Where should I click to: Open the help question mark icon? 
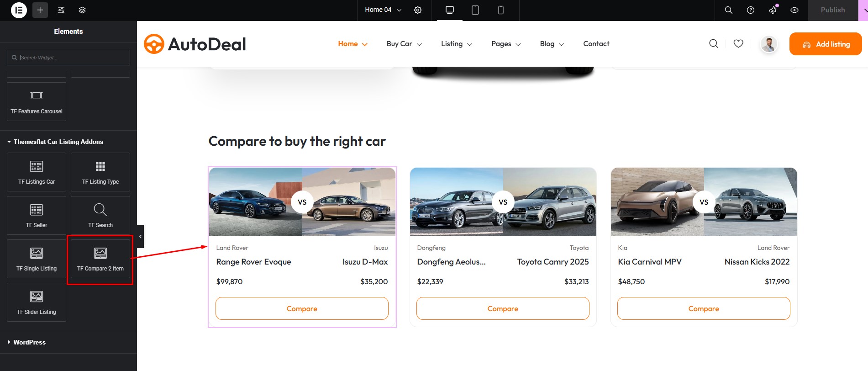pyautogui.click(x=751, y=10)
